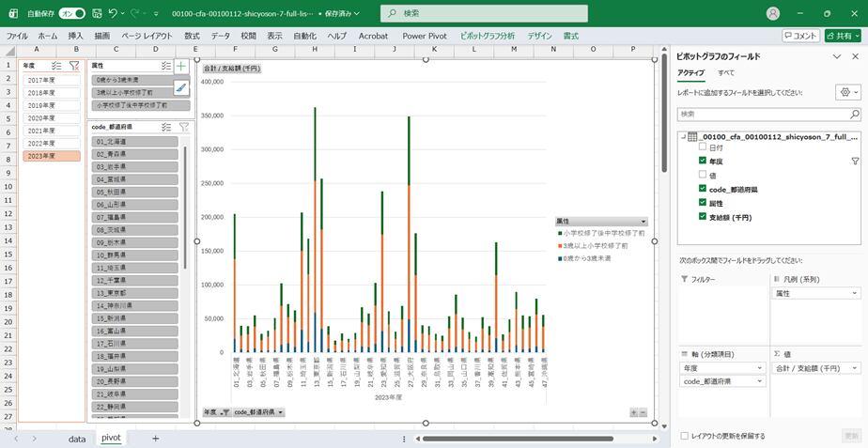The height and width of the screenshot is (448, 868).
Task: Click the expand entire field plus button on chart
Action: pyautogui.click(x=633, y=412)
